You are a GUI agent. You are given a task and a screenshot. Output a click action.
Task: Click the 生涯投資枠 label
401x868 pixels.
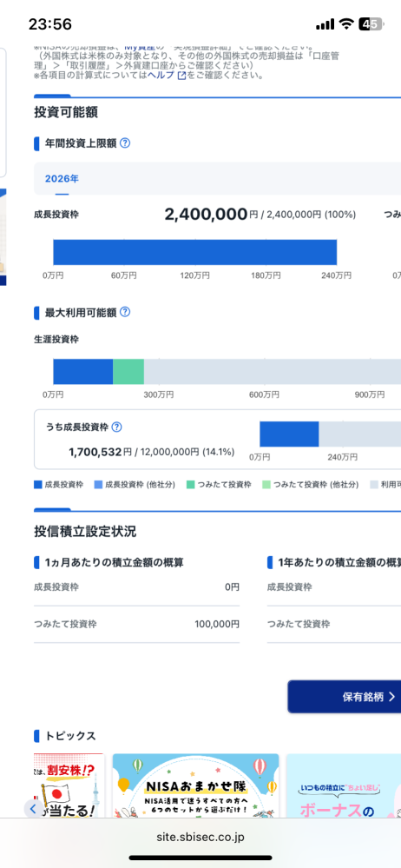click(56, 340)
